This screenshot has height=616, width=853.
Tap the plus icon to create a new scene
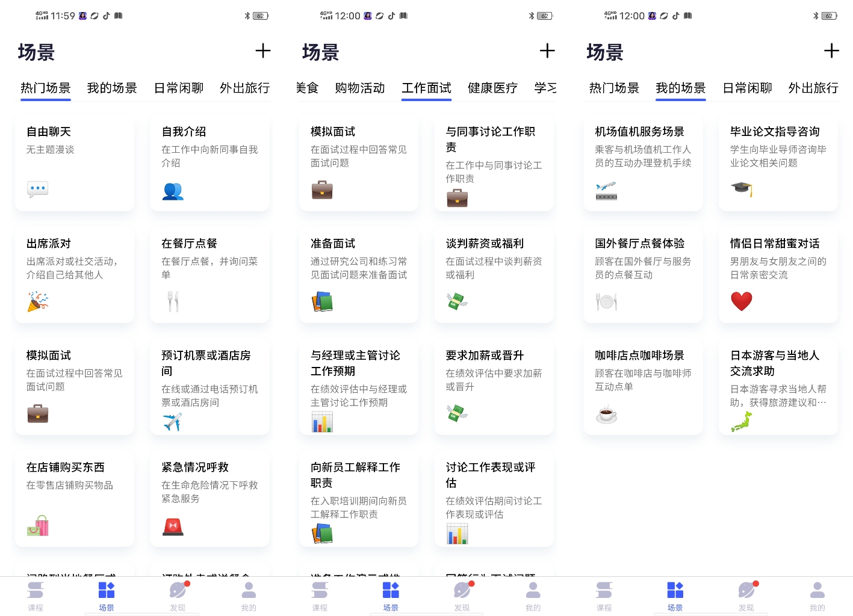(263, 51)
